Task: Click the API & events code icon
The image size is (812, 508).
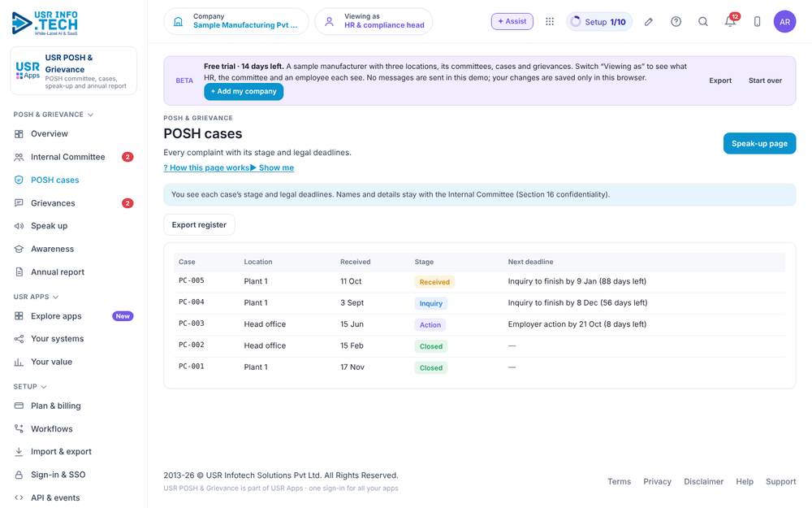Action: pos(19,497)
